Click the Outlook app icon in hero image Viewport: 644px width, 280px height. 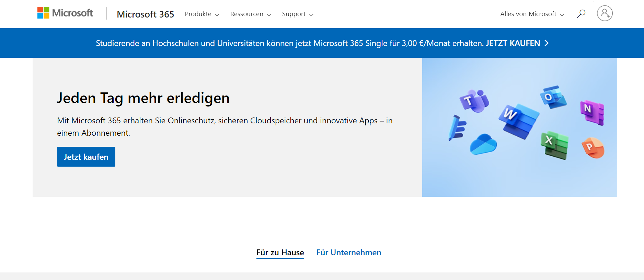553,97
